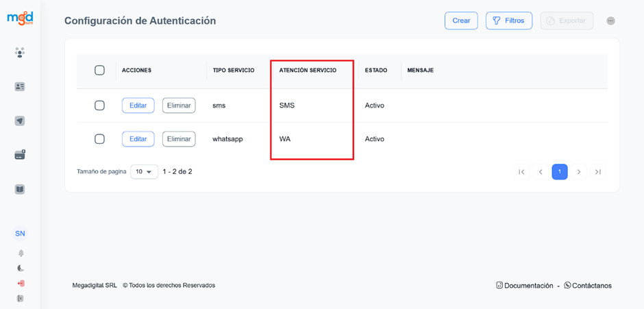The width and height of the screenshot is (644, 309).
Task: Open the paper plane send icon
Action: point(20,121)
